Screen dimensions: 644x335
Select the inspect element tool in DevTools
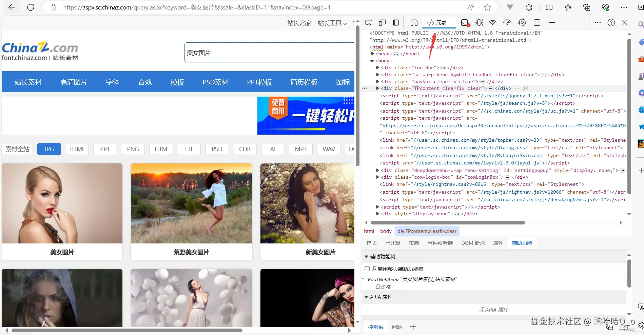coord(369,22)
